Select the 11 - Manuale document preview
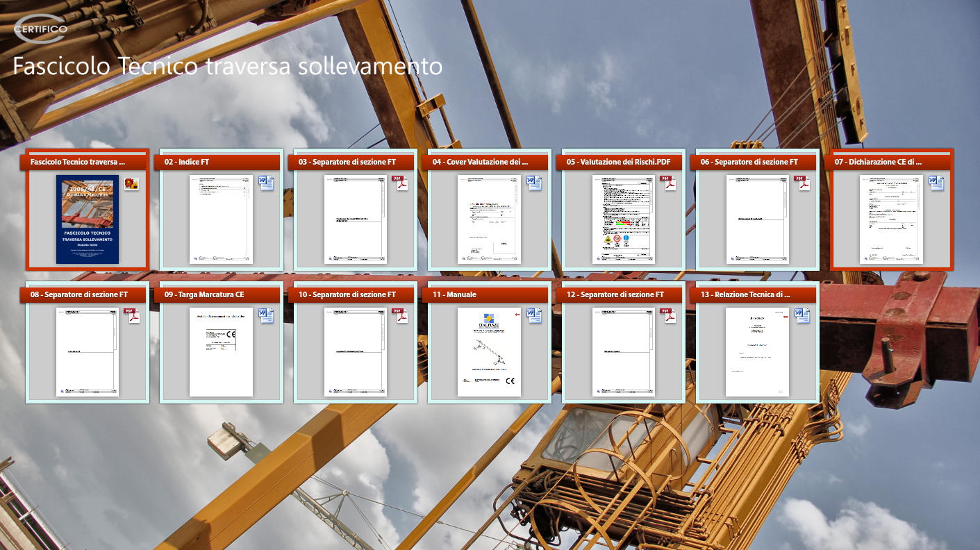 489,351
